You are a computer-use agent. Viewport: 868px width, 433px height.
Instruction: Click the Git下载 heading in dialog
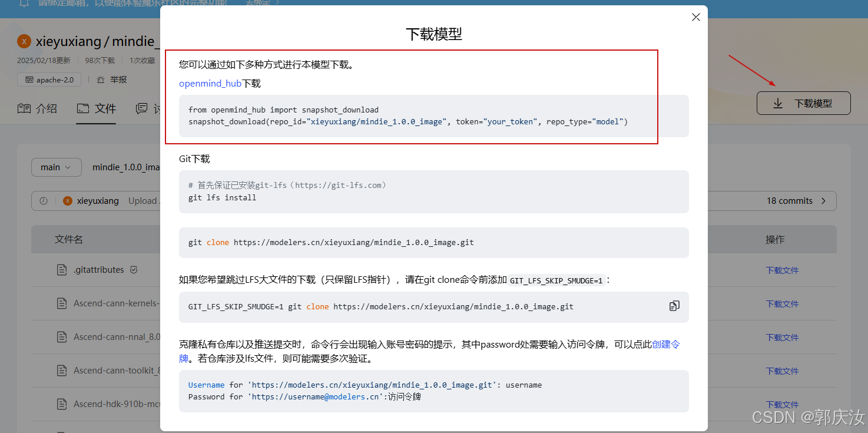coord(194,159)
